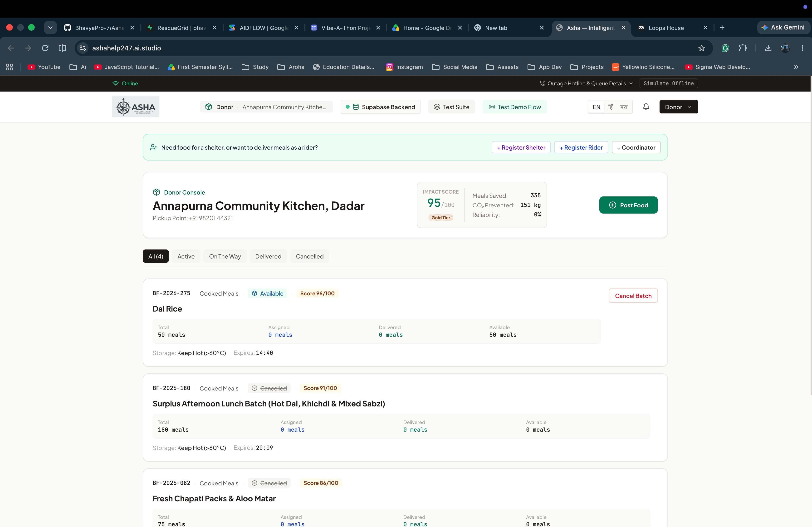Click the browser profile avatar
The width and height of the screenshot is (812, 527).
click(785, 48)
